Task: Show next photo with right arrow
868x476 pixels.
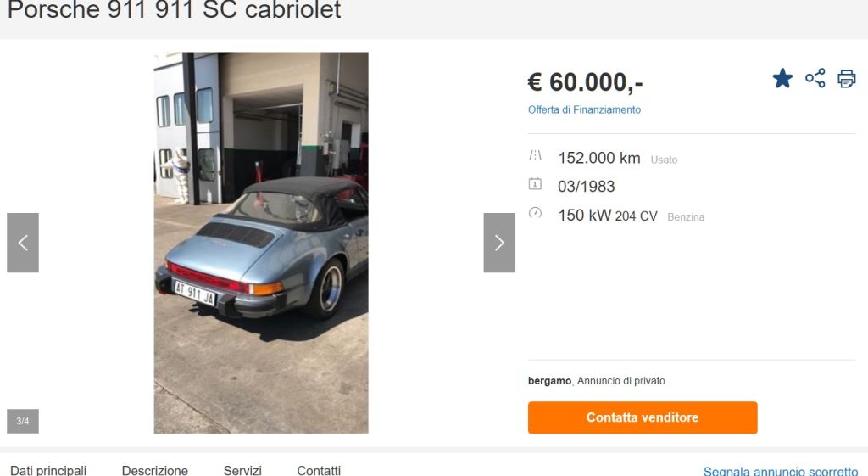Action: (499, 243)
